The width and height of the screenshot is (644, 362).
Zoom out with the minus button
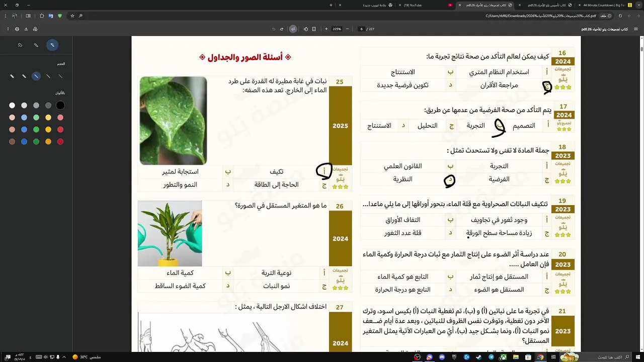tap(347, 29)
